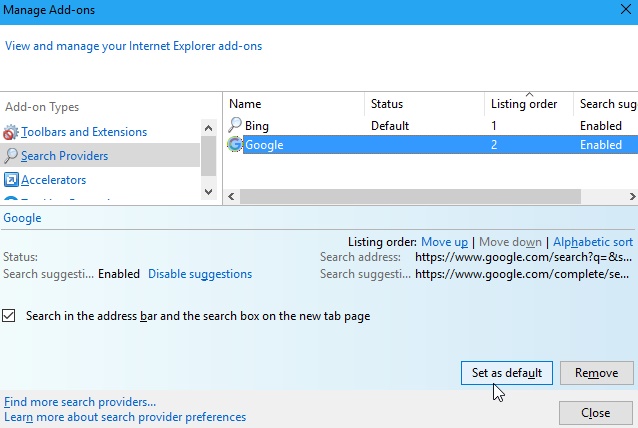Open Accelerators category
This screenshot has height=428, width=638.
pyautogui.click(x=54, y=180)
